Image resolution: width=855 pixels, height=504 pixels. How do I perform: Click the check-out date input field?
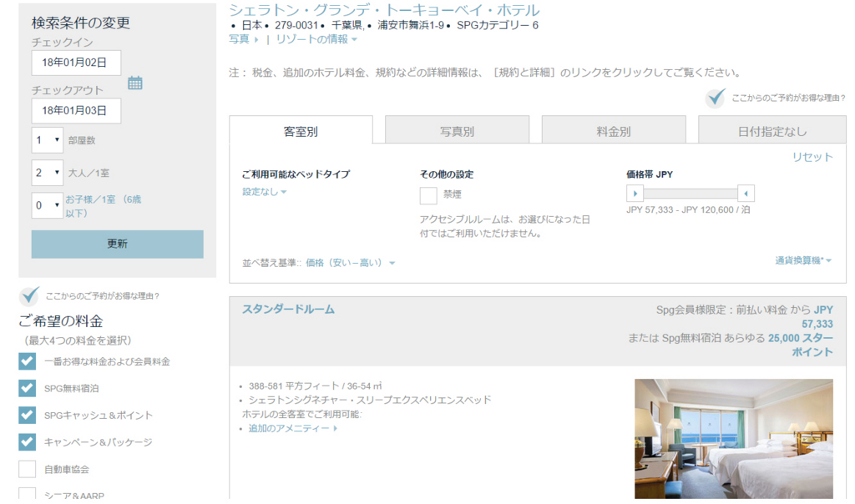point(76,111)
